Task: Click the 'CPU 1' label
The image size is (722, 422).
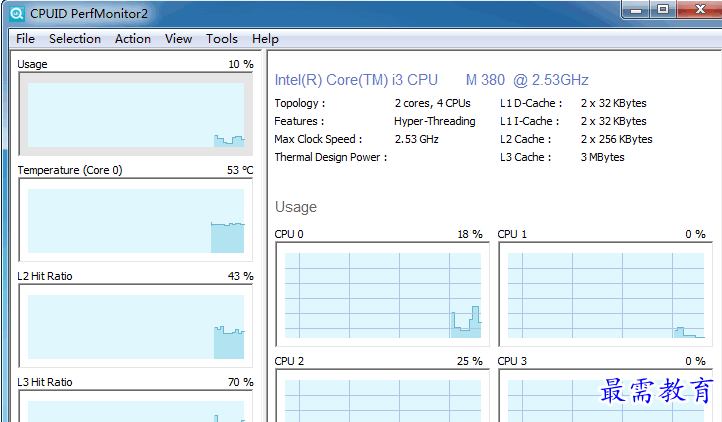Action: [512, 234]
